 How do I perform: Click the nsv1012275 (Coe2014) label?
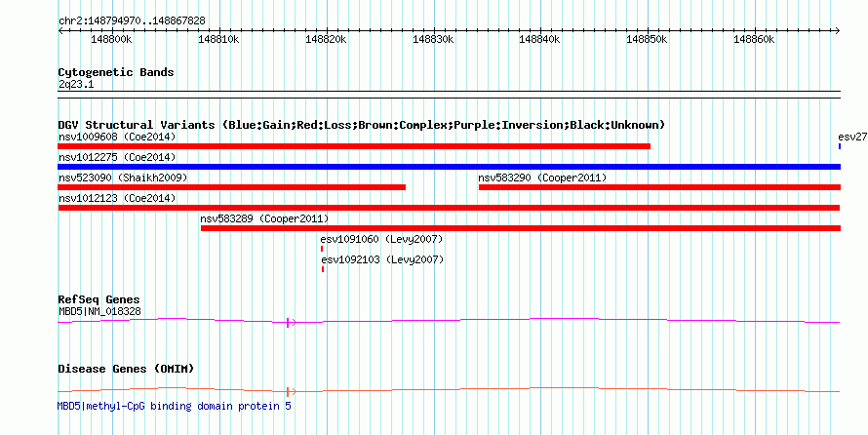(x=117, y=157)
